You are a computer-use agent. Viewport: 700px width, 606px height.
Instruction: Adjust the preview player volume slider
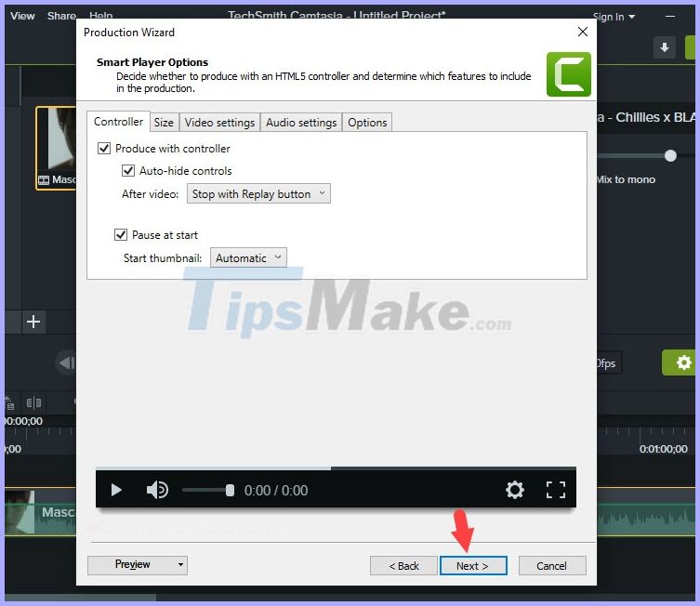pos(208,491)
